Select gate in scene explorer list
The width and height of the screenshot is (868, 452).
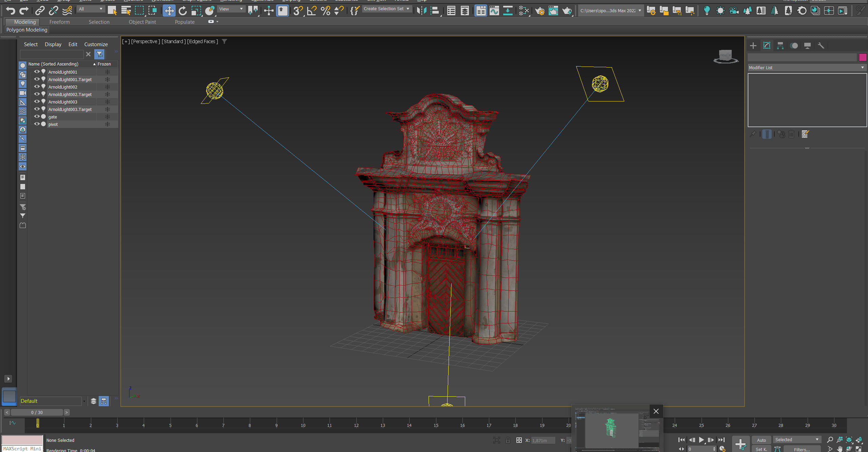pos(53,117)
